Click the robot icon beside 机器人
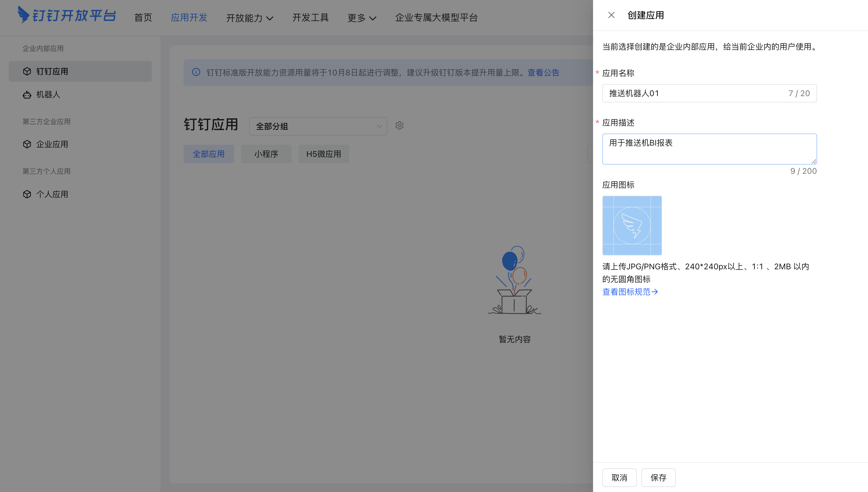 tap(27, 95)
